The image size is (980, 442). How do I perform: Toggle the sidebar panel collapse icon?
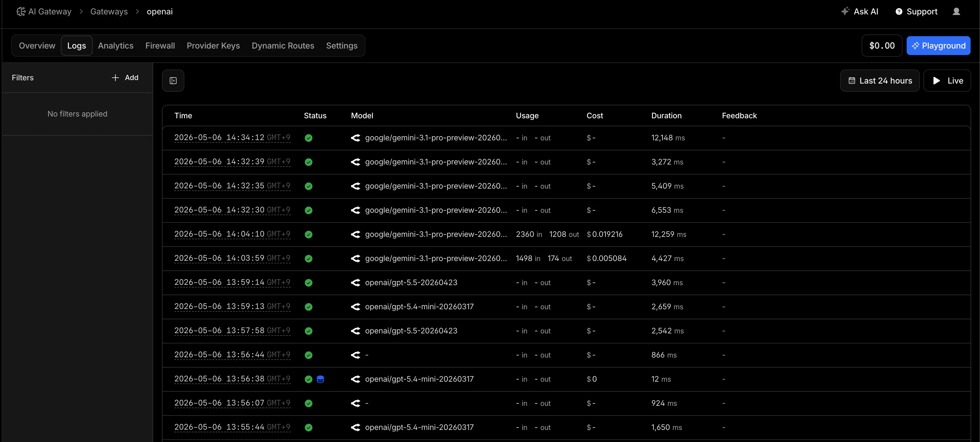pos(173,81)
